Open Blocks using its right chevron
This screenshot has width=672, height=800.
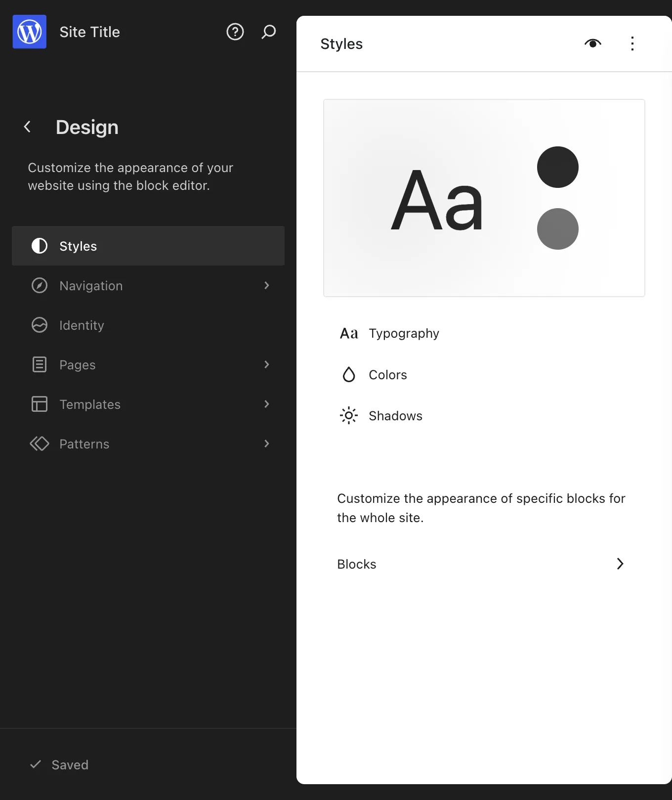point(620,564)
